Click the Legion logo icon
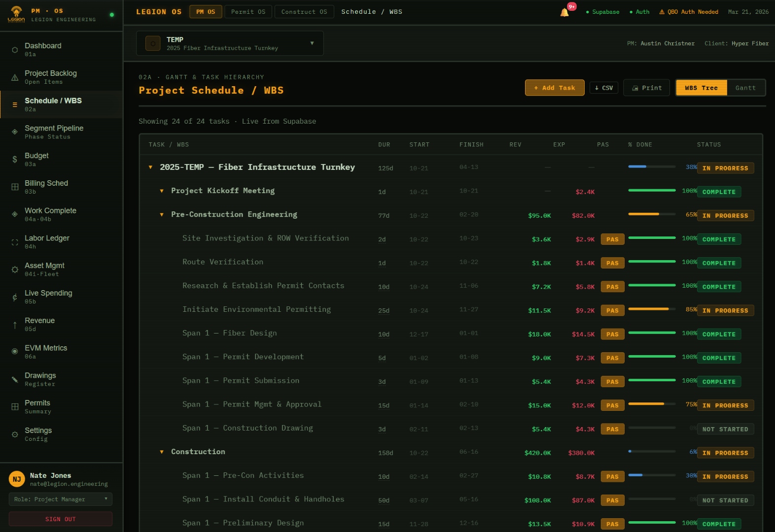775x532 pixels. pos(16,14)
